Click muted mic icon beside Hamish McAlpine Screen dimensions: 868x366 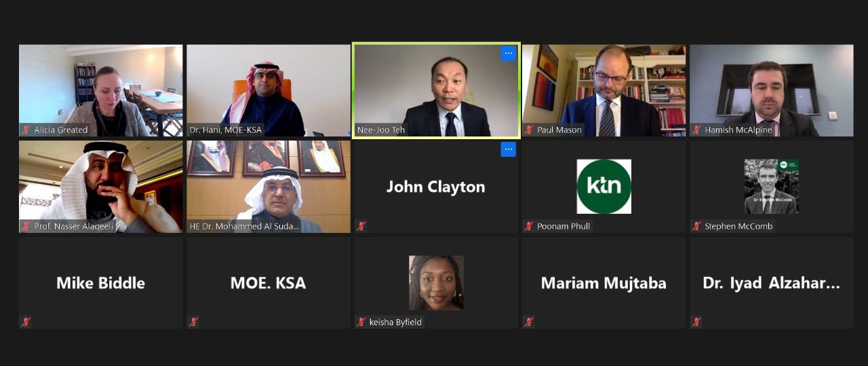coord(696,130)
